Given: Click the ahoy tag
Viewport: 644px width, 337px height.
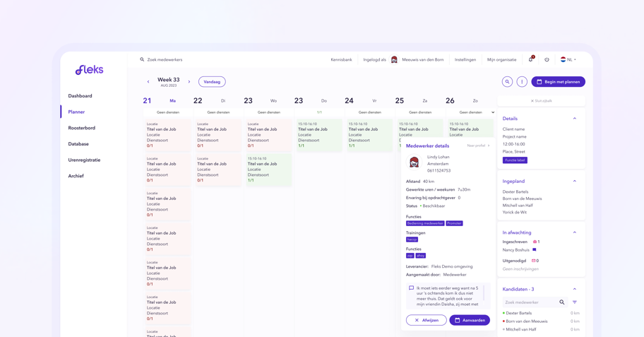Looking at the screenshot, I should [421, 256].
